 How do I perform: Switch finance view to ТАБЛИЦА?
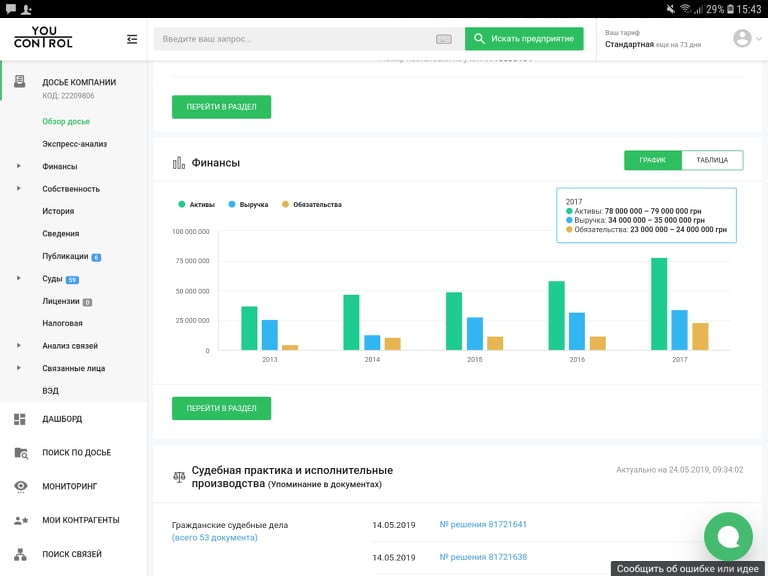[712, 160]
